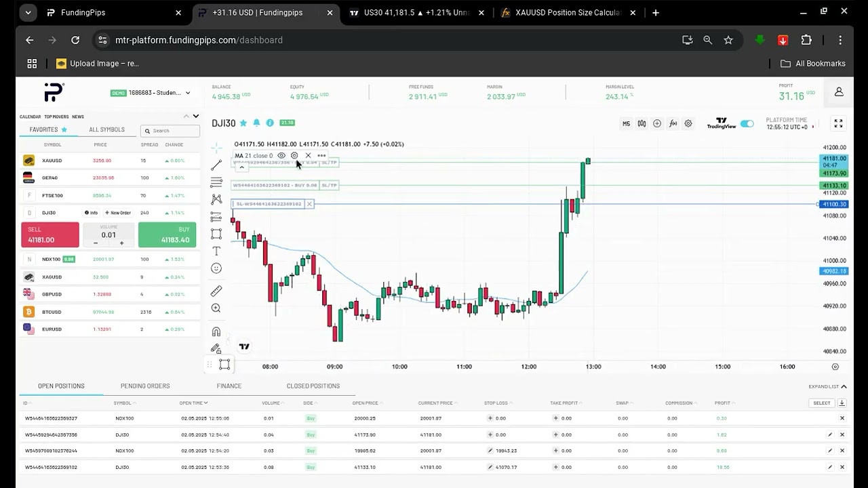Select the BTCUSD symbol row
The image size is (868, 488).
pos(110,312)
